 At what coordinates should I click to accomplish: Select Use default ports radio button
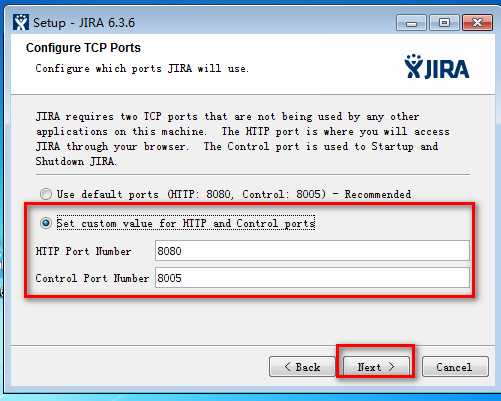[x=46, y=194]
